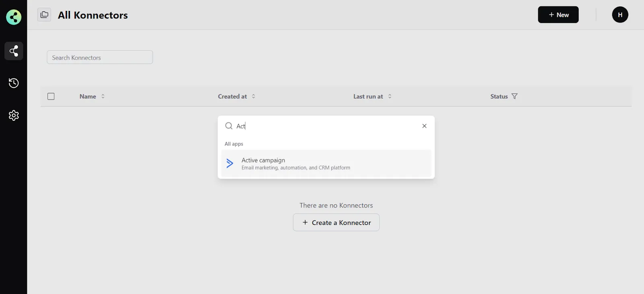Click the Active campaign chevron logo
Screen dimensions: 644x294
[x=230, y=163]
